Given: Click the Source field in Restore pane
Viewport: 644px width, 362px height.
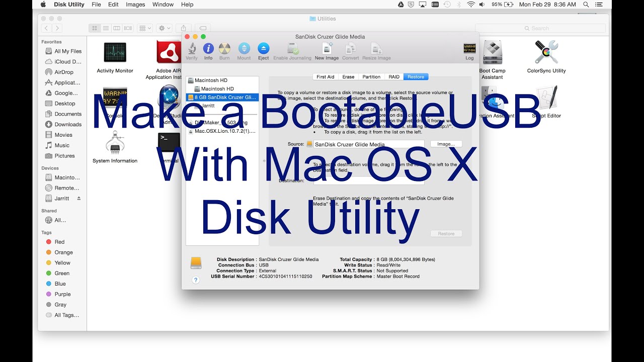Looking at the screenshot, I should (369, 144).
